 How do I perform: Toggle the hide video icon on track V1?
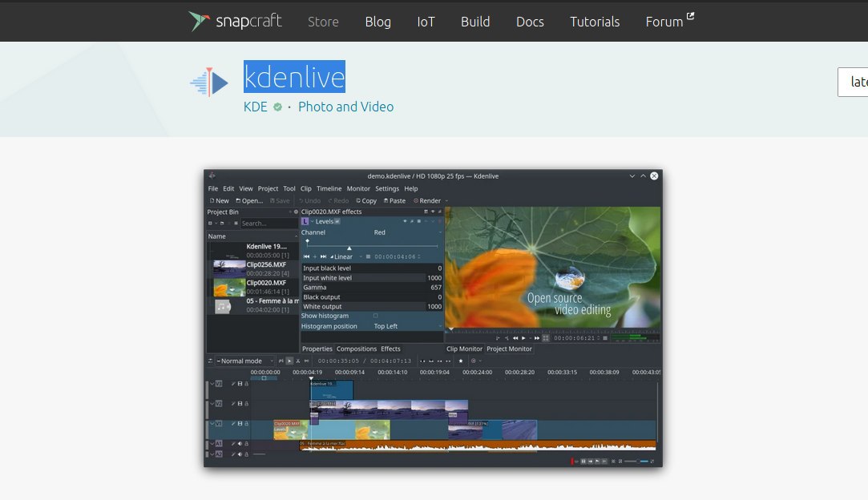click(240, 424)
